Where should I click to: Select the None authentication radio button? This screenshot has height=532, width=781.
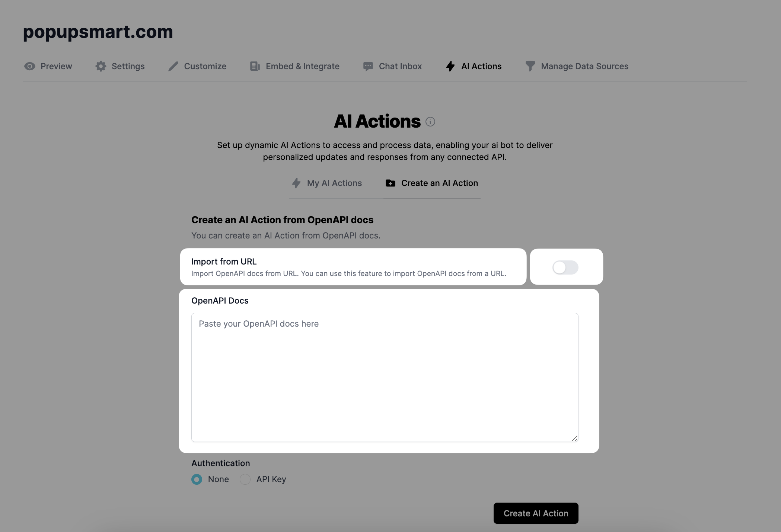coord(197,479)
